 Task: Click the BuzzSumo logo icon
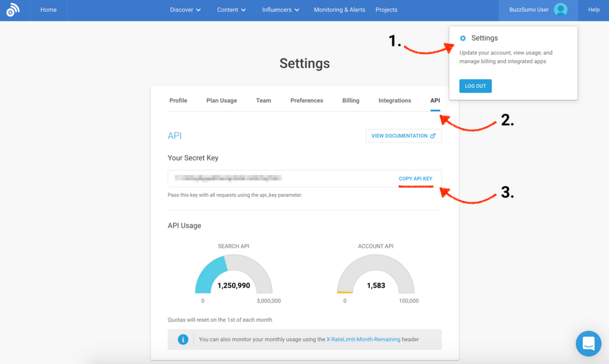(x=12, y=10)
